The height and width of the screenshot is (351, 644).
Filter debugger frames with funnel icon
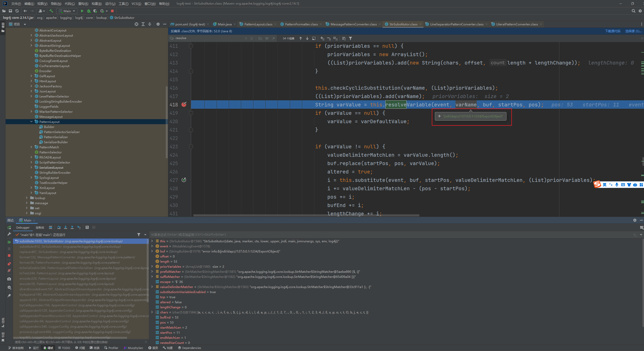[x=139, y=235]
